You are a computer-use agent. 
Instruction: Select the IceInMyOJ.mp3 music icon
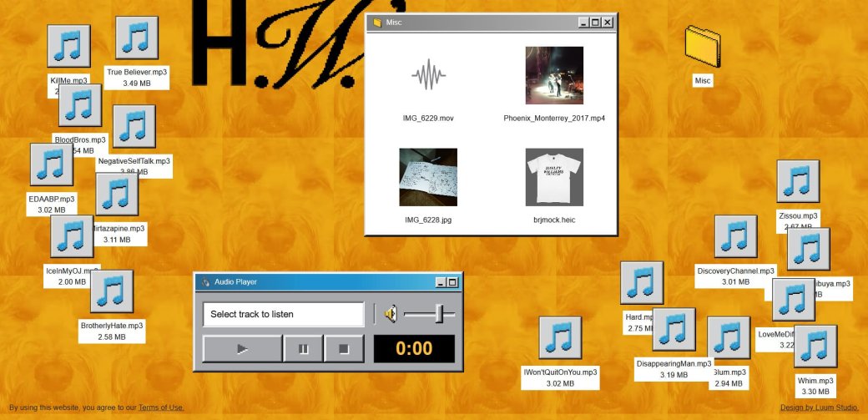(72, 236)
